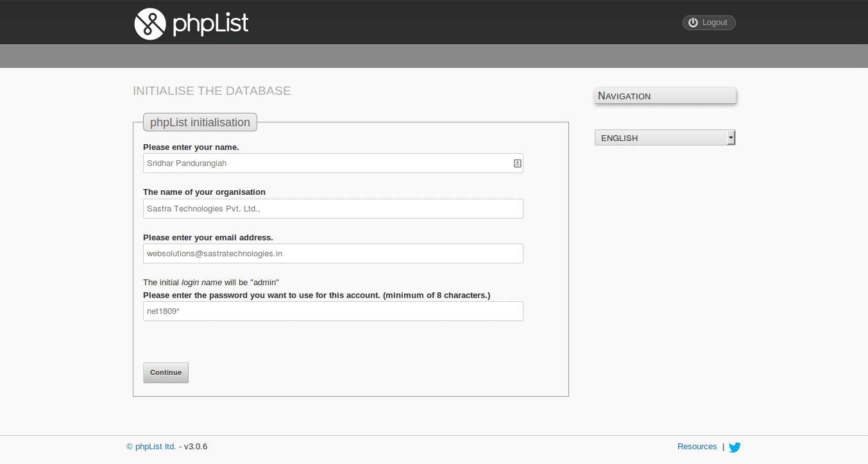The width and height of the screenshot is (868, 464).
Task: Click the password field showing net1809*
Action: [x=333, y=311]
